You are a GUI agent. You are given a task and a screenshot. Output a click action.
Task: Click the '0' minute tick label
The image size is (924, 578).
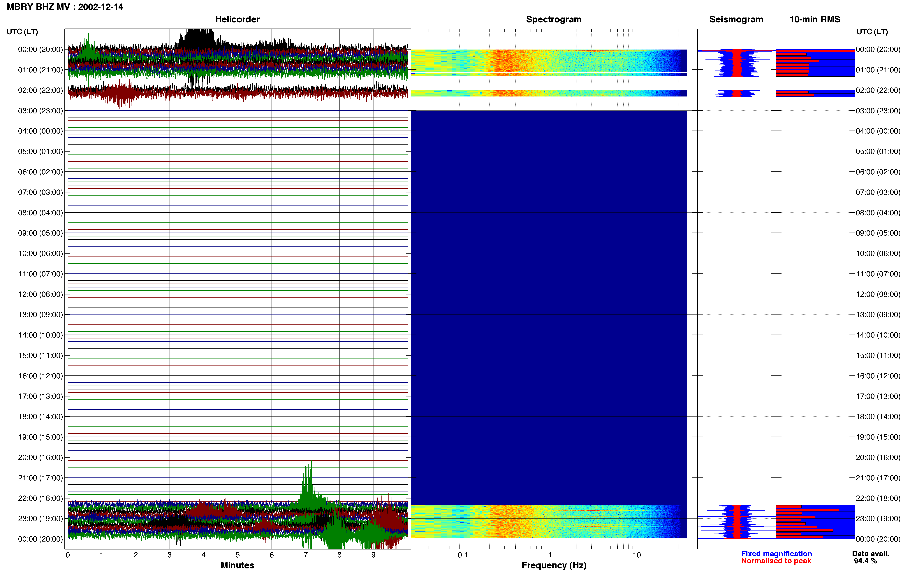pyautogui.click(x=68, y=555)
